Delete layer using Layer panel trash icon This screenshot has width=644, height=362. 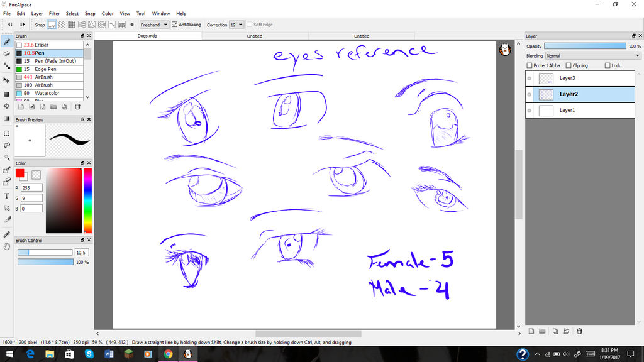[x=579, y=331]
